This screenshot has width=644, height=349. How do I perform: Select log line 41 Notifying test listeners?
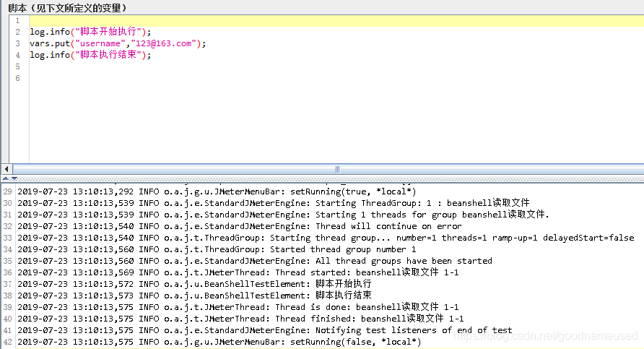pos(265,330)
